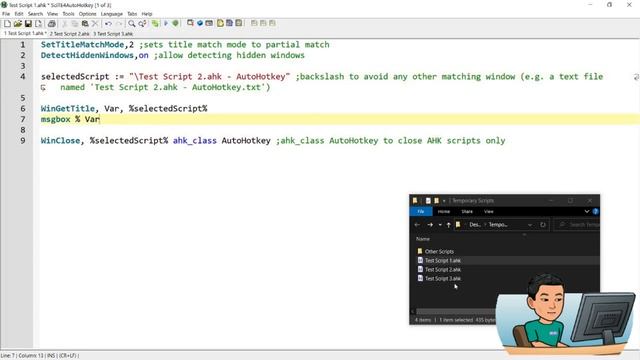Click the Replace toolbar icon
The image size is (640, 360).
pos(142,24)
